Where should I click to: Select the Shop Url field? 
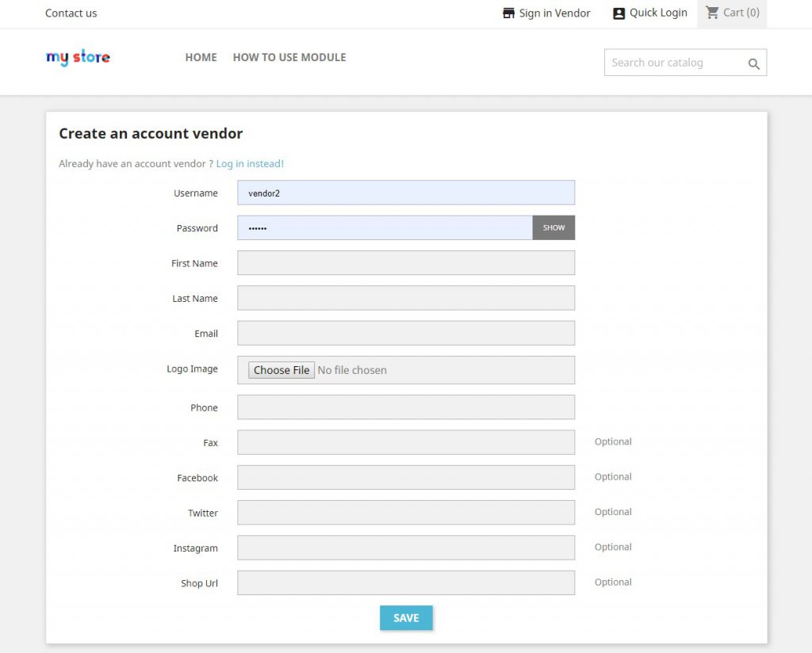point(405,582)
